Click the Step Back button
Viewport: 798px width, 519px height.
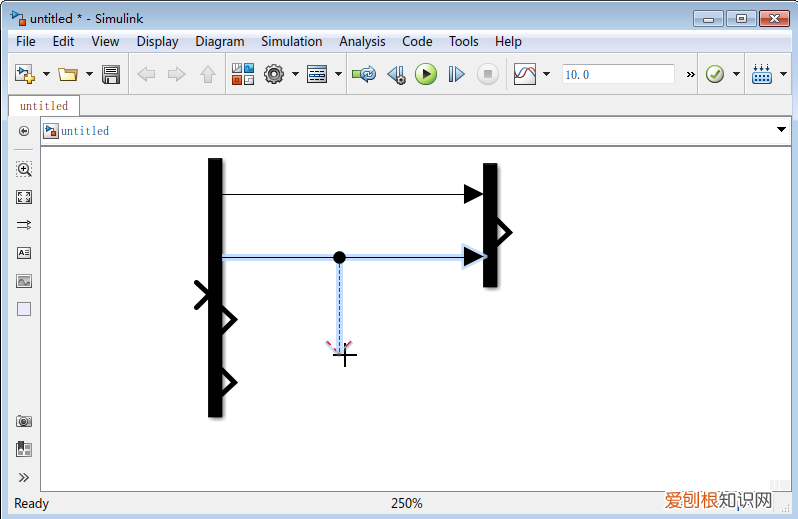tap(396, 74)
